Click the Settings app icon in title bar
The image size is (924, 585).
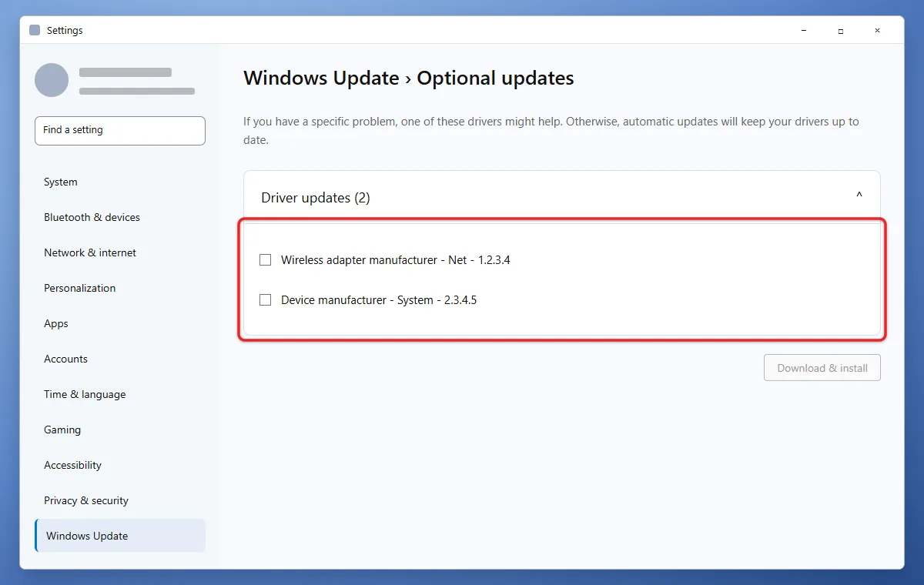pyautogui.click(x=35, y=30)
